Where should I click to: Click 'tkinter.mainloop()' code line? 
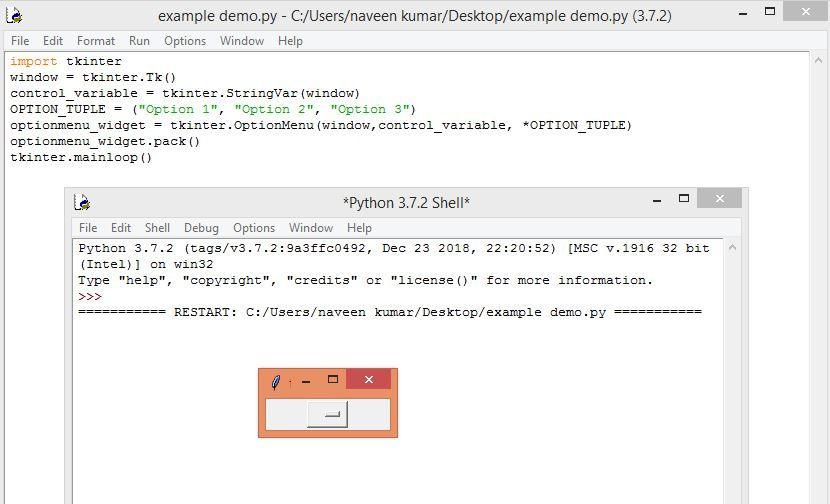tap(81, 157)
